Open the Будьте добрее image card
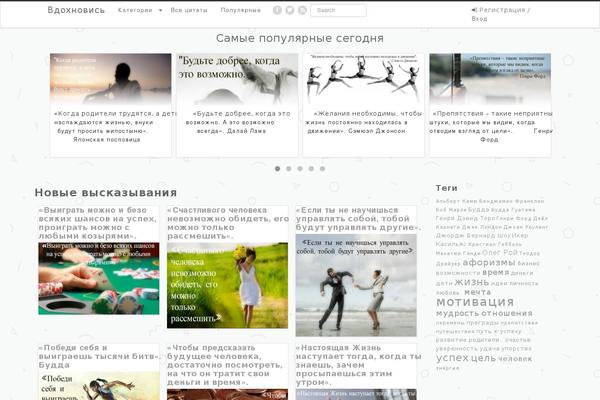 (237, 79)
